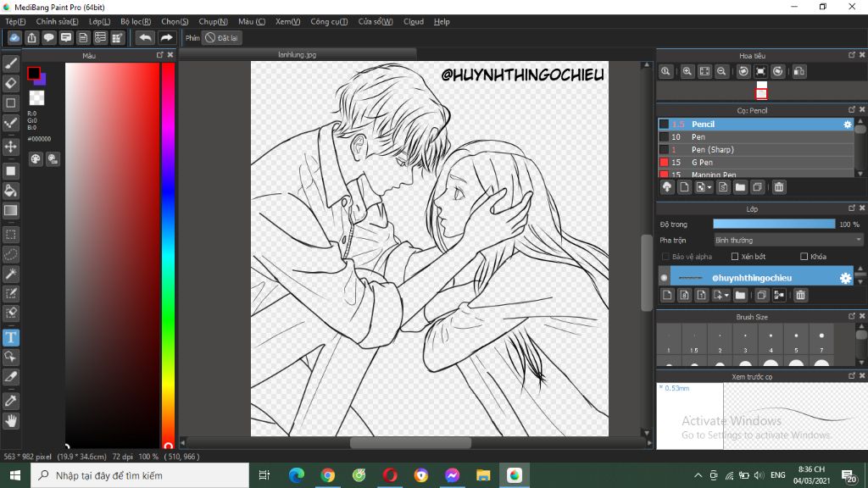Rotate canvas left in Navigator
Screen dimensions: 868x488
coord(743,71)
